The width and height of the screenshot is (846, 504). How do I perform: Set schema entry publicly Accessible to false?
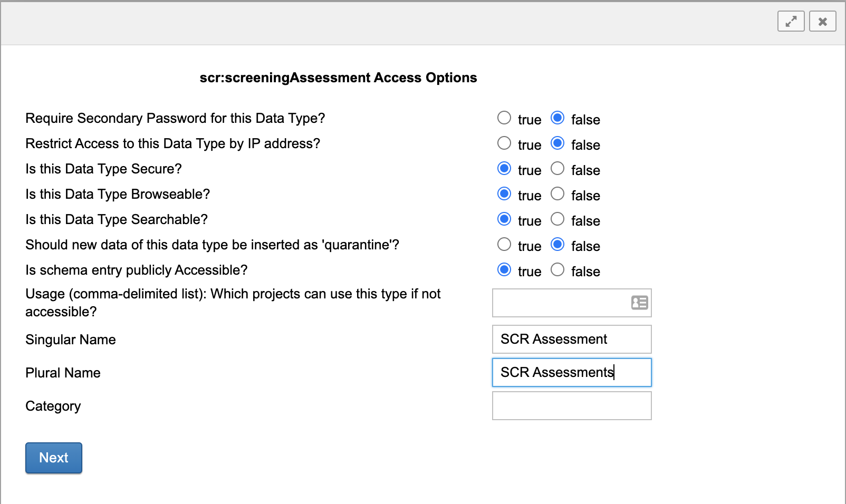coord(557,269)
